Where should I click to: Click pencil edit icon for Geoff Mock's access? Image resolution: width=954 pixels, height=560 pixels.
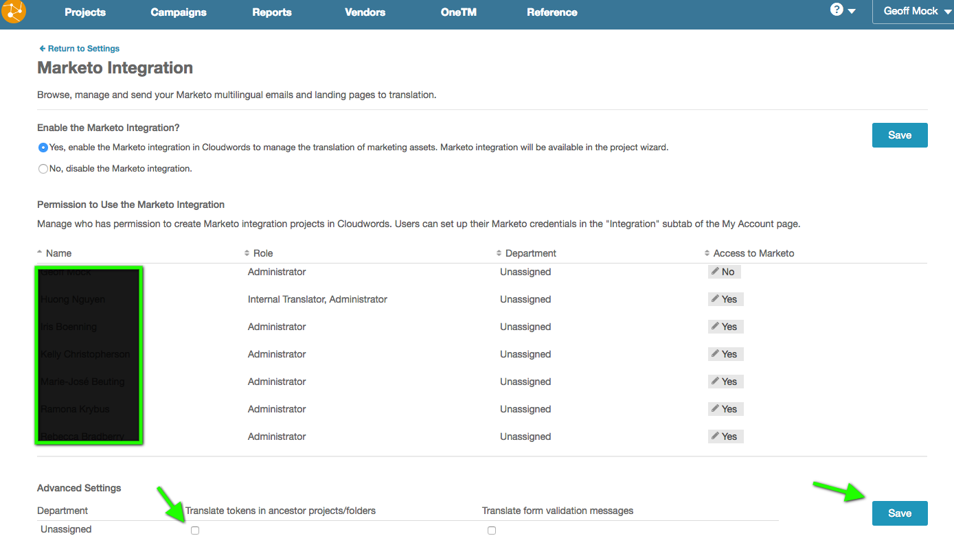[716, 272]
